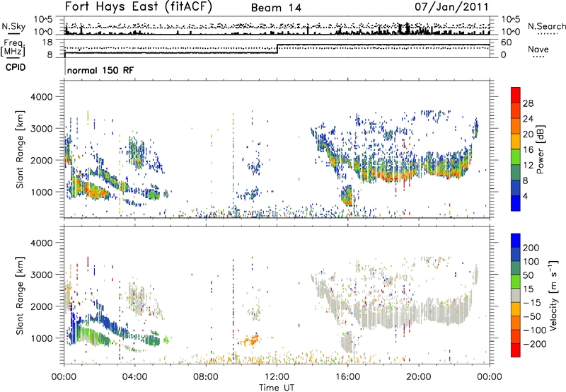Click the '4' value on Power scale
The image size is (566, 392).
[526, 196]
